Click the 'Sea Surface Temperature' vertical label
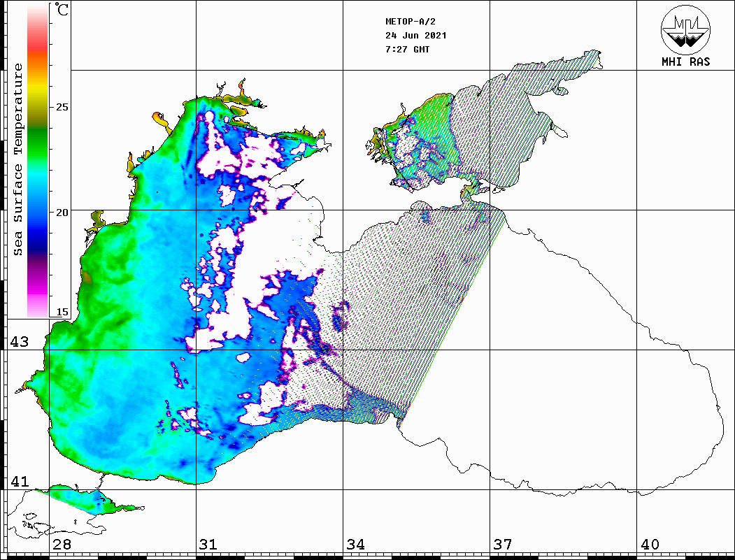 17,160
